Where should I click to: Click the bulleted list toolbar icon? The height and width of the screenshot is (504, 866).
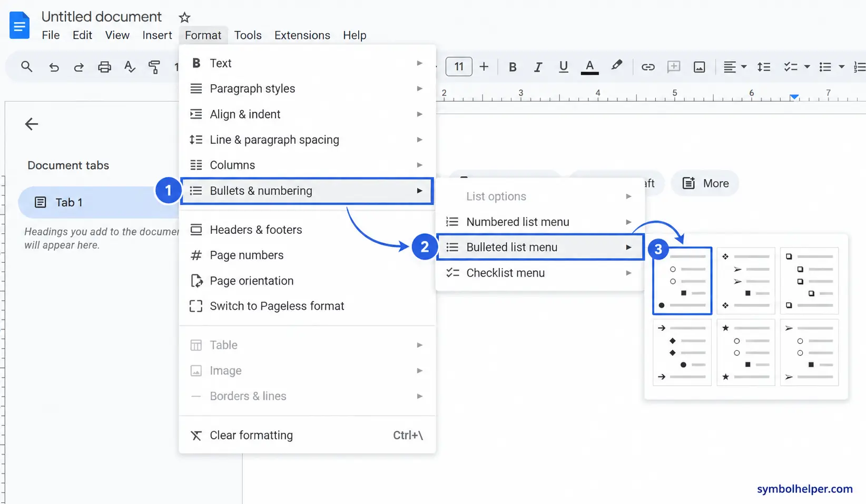coord(825,67)
